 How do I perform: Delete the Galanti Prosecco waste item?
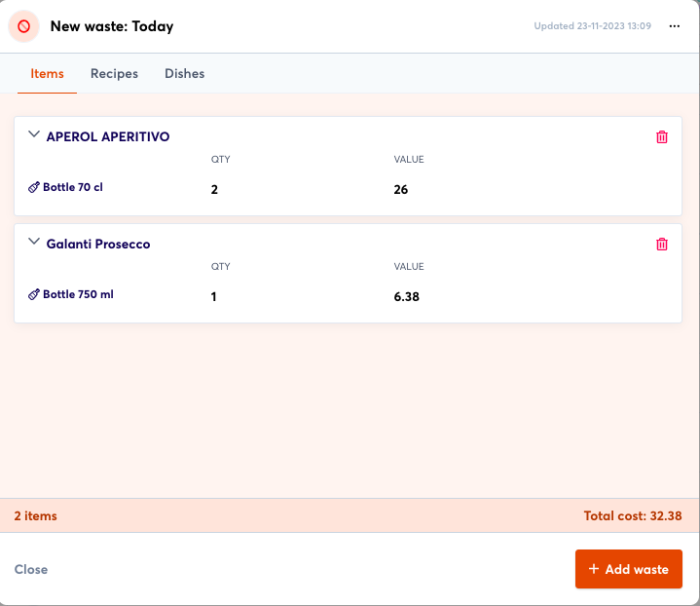tap(662, 244)
